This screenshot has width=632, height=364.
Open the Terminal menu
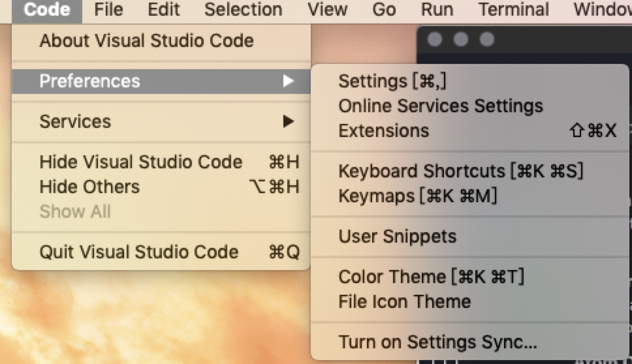(x=513, y=10)
